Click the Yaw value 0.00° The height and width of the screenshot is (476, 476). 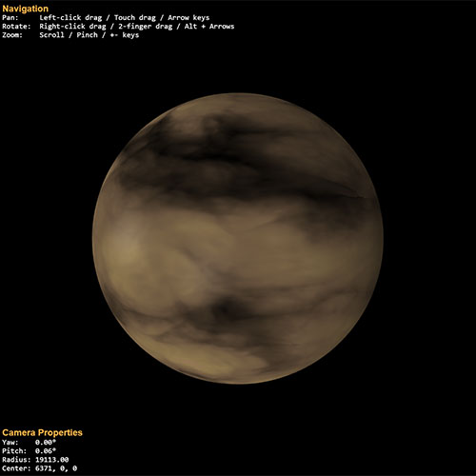point(46,442)
